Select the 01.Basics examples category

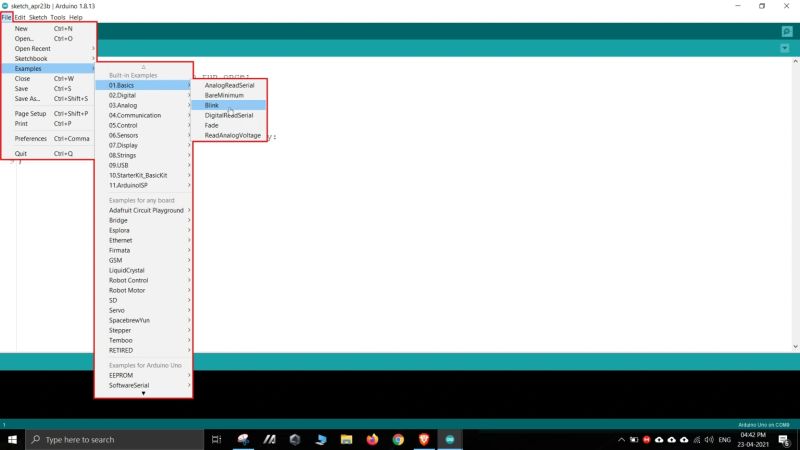(x=143, y=85)
